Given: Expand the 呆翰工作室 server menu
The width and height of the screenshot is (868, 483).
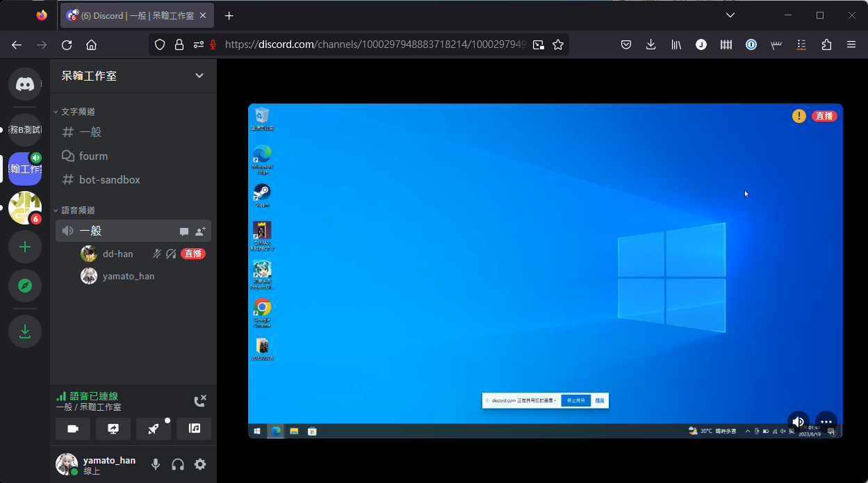Looking at the screenshot, I should 199,76.
